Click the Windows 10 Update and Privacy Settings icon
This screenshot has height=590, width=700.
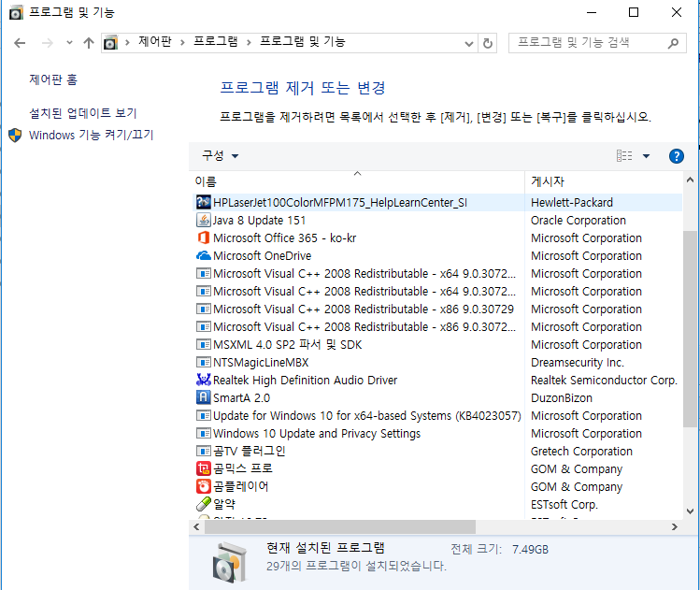tap(204, 433)
